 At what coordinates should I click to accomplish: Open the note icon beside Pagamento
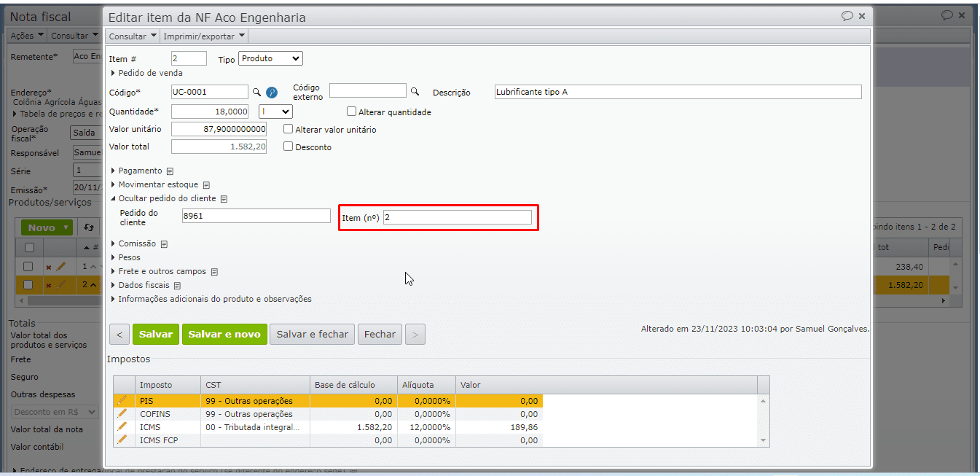(170, 171)
